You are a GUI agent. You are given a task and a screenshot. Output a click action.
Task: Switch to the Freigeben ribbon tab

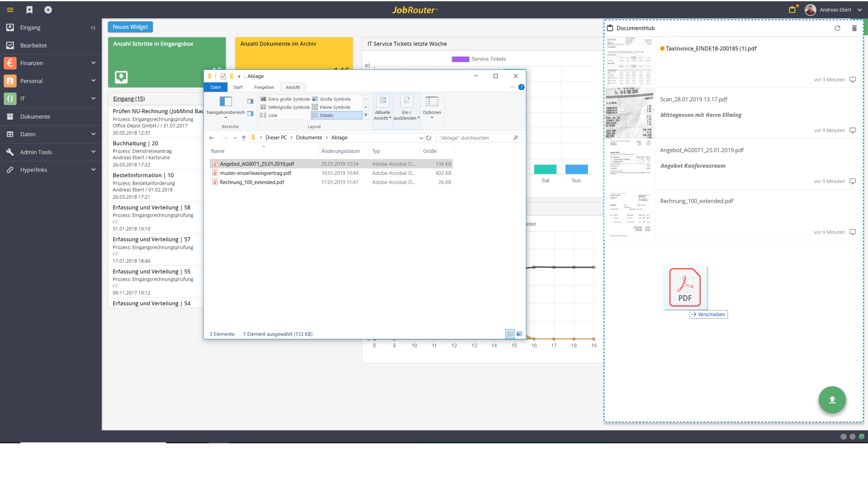pos(264,87)
